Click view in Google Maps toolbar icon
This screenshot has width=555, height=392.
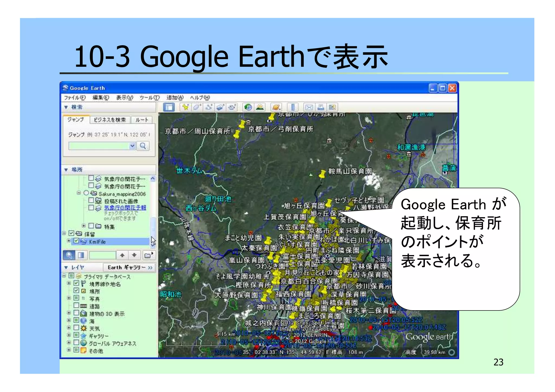[332, 107]
